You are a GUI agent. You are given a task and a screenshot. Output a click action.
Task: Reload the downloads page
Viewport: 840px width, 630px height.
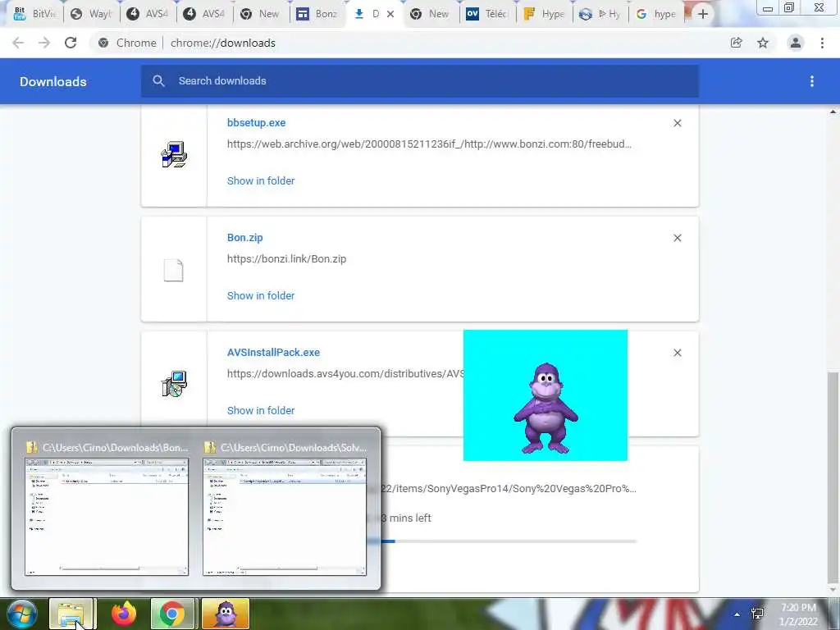click(71, 43)
